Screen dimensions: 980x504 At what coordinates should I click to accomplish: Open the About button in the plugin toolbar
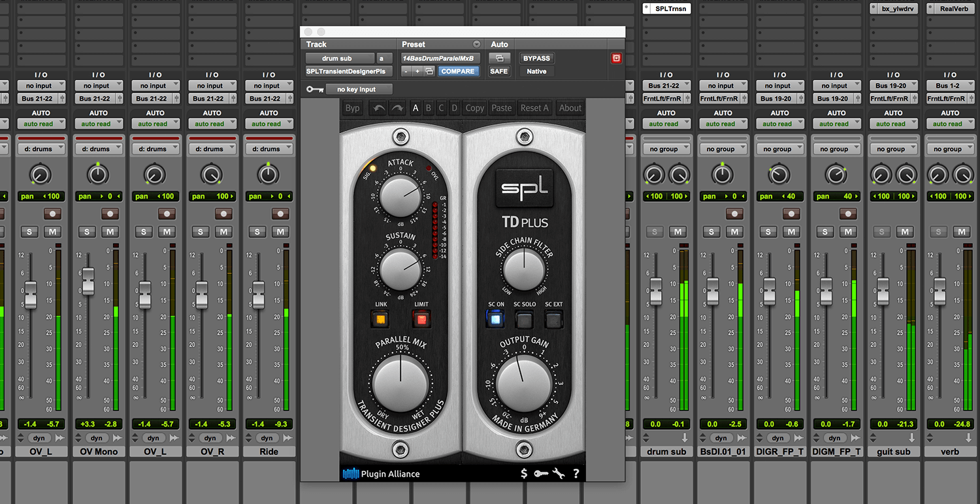[570, 109]
